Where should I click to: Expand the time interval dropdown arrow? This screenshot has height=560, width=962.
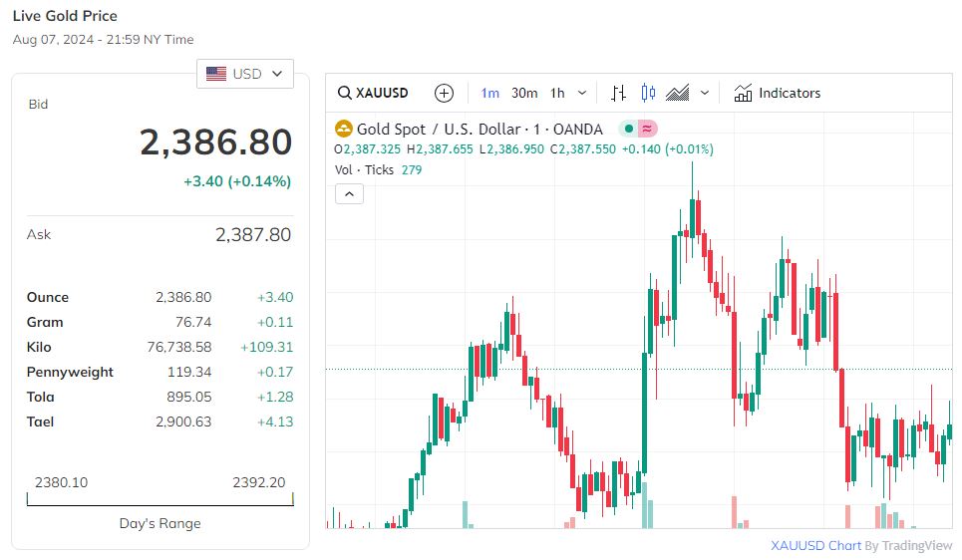tap(582, 93)
